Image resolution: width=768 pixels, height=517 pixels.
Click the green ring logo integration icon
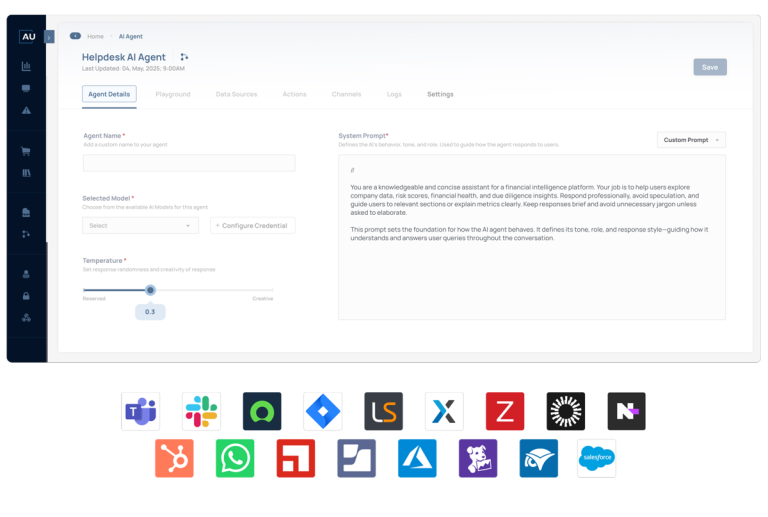pyautogui.click(x=262, y=411)
